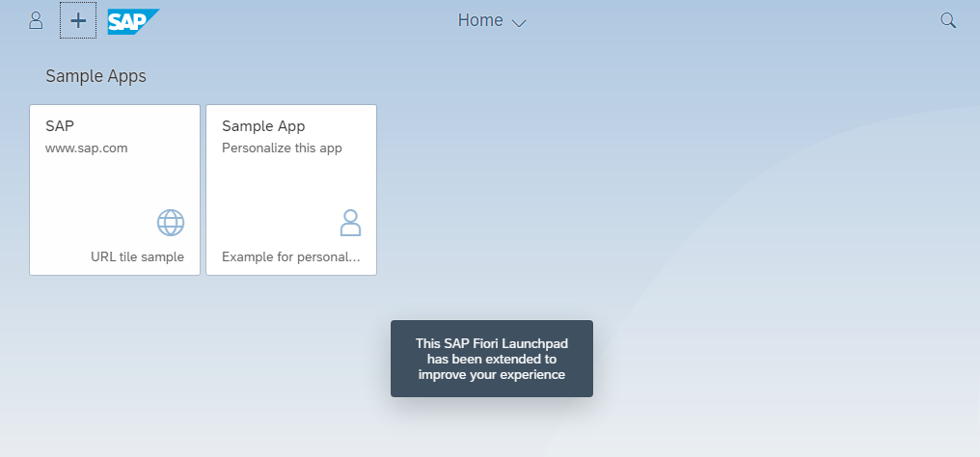
Task: Launch the Sample App tile
Action: tap(291, 190)
